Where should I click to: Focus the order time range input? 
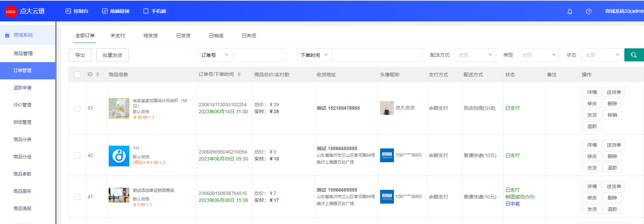click(377, 55)
